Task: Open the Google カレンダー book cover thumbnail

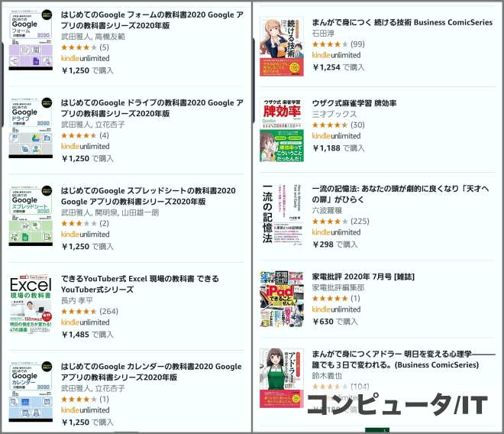Action: click(x=31, y=391)
